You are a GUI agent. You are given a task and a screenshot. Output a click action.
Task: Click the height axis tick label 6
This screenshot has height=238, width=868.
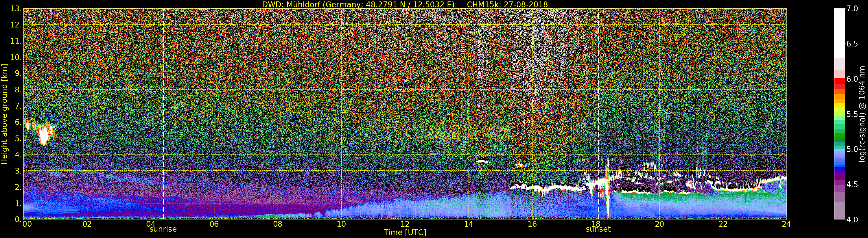(x=19, y=122)
